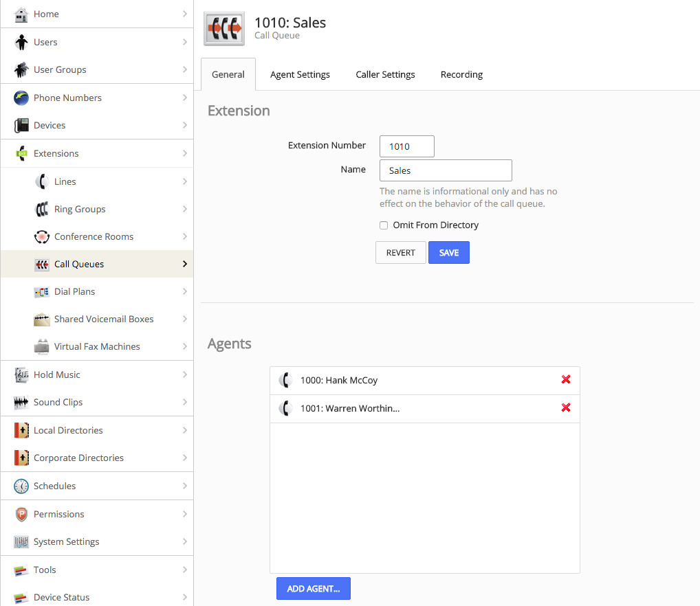Open the Lines section icon
Screen dimensions: 700x606
click(41, 181)
